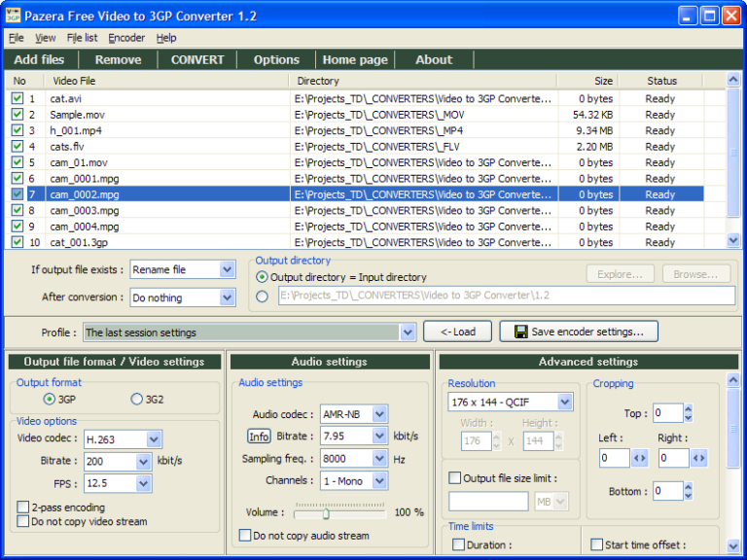Image resolution: width=747 pixels, height=560 pixels.
Task: Decrease the Bottom cropping value with down arrow
Action: [x=689, y=496]
